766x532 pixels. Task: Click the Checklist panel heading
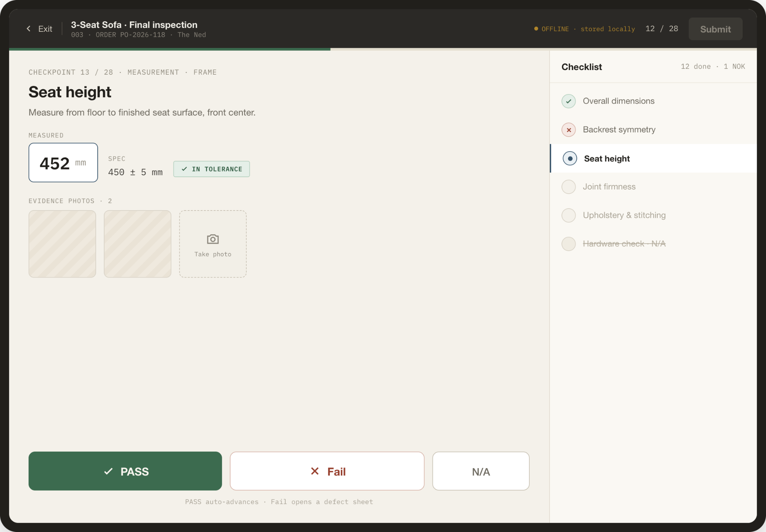582,67
